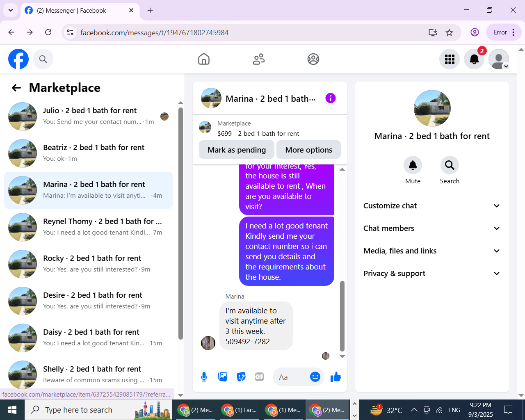
Task: Open the Notifications bell icon
Action: pyautogui.click(x=474, y=59)
